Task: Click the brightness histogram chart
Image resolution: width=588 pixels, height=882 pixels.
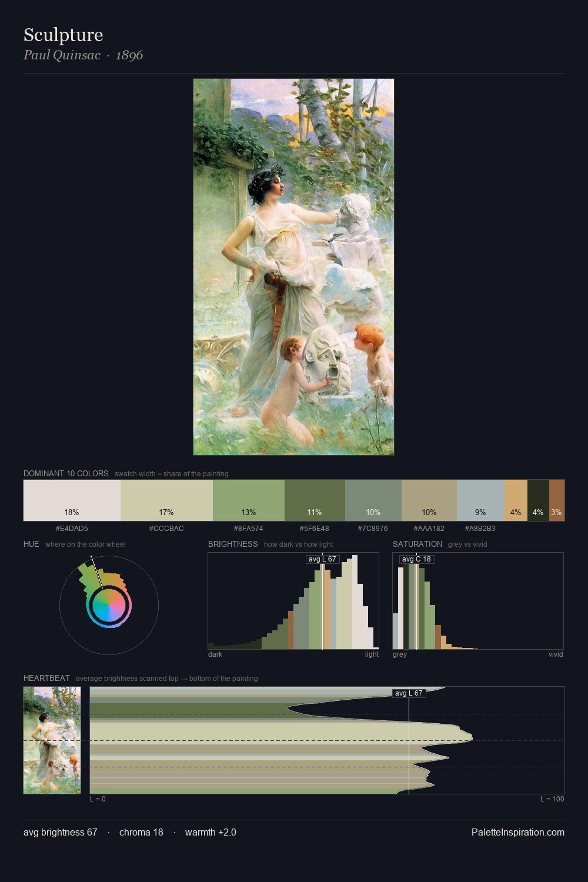Action: [x=293, y=601]
